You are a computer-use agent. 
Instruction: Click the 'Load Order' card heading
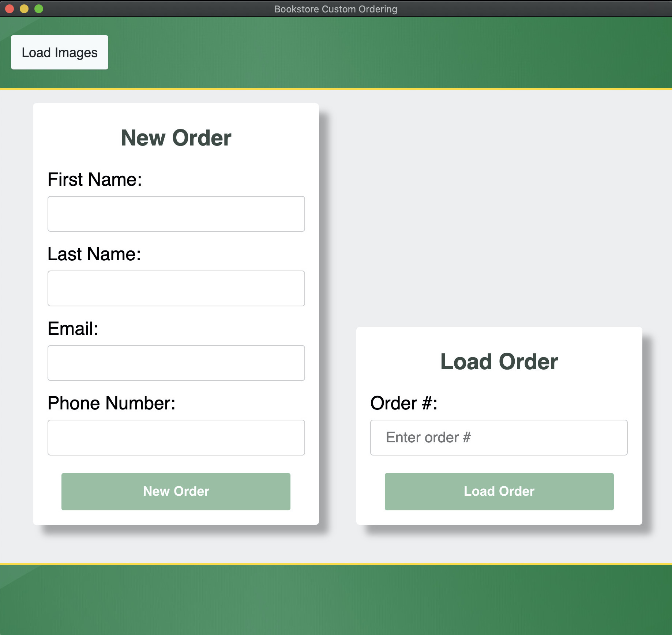click(499, 362)
